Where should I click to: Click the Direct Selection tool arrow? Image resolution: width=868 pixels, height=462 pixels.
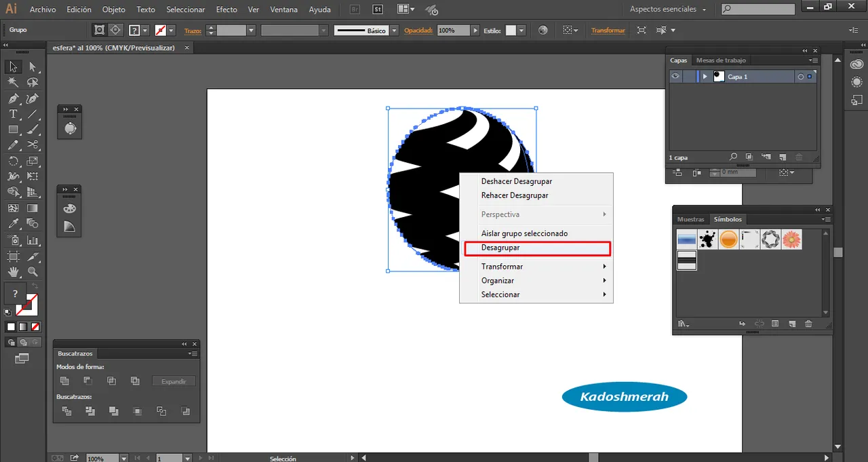(33, 66)
